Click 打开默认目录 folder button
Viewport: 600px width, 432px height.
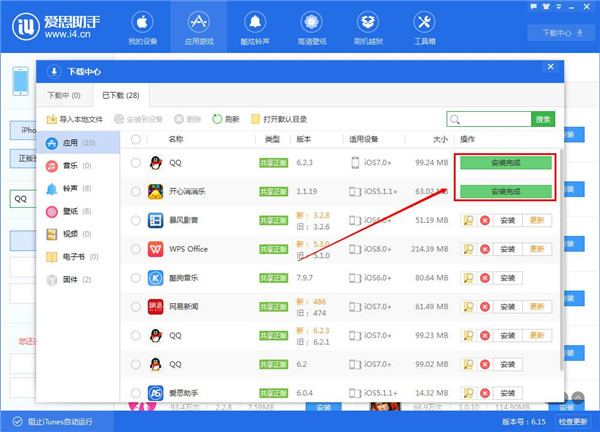(x=279, y=119)
